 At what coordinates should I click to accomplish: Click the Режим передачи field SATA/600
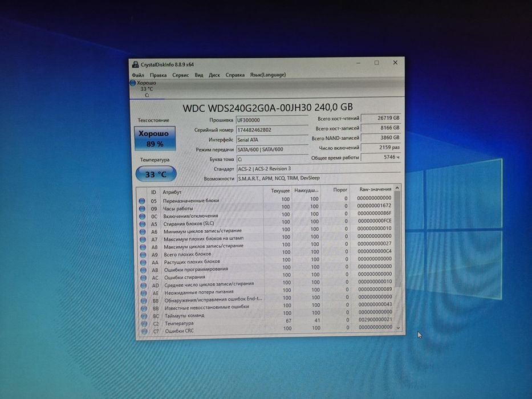[x=273, y=149]
